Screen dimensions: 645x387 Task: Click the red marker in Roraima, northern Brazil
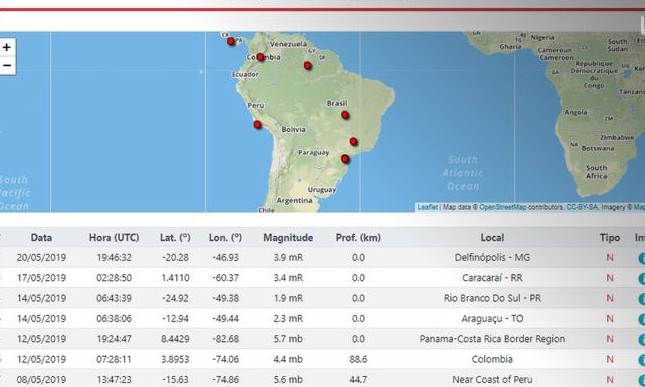click(x=308, y=65)
